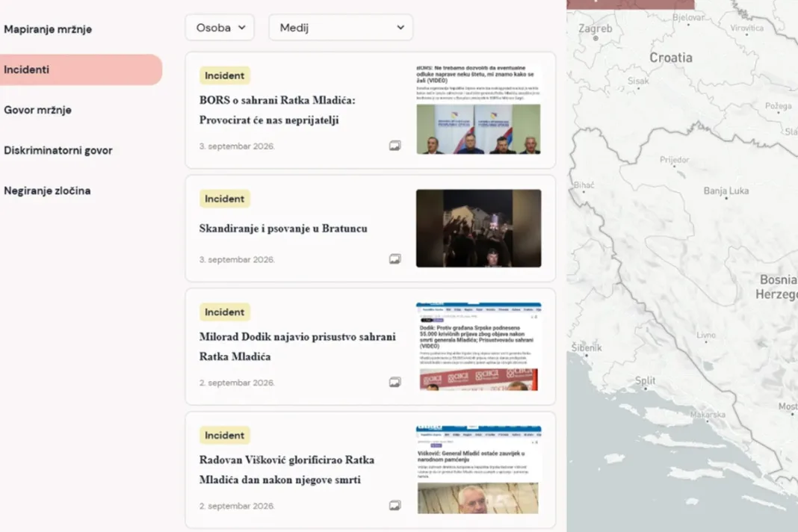Go to Govor mržnje section

[x=37, y=110]
